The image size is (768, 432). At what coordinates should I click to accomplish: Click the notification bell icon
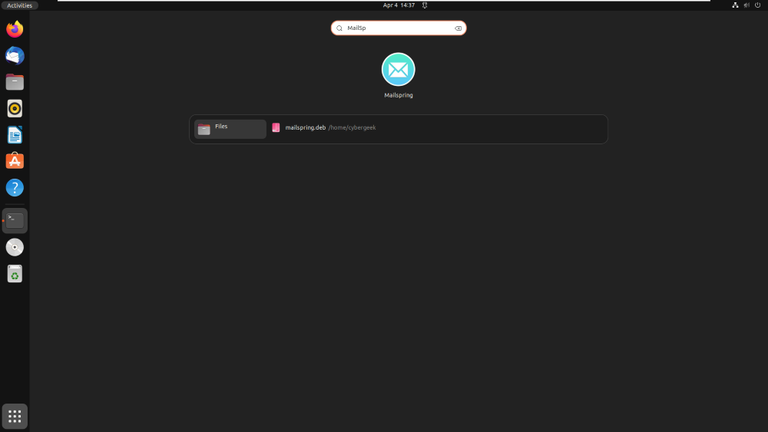tap(425, 5)
